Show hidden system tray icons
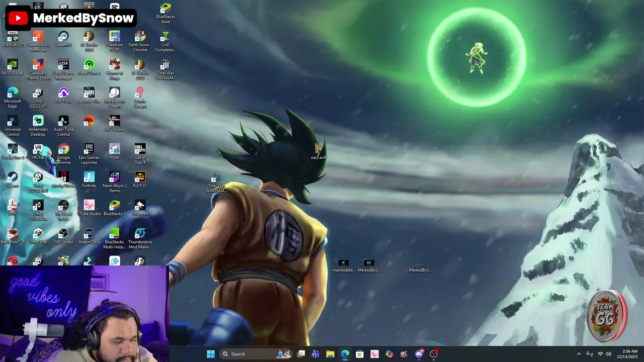The width and height of the screenshot is (644, 362). tap(579, 354)
